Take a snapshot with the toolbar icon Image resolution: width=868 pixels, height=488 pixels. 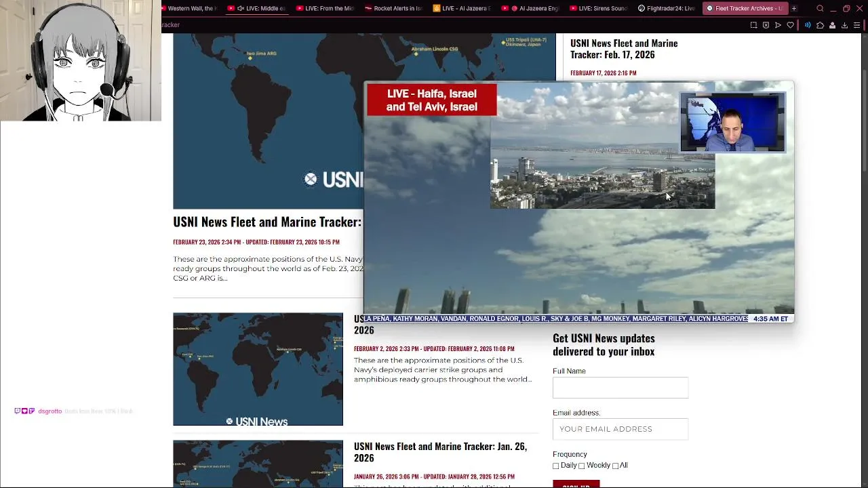[753, 25]
